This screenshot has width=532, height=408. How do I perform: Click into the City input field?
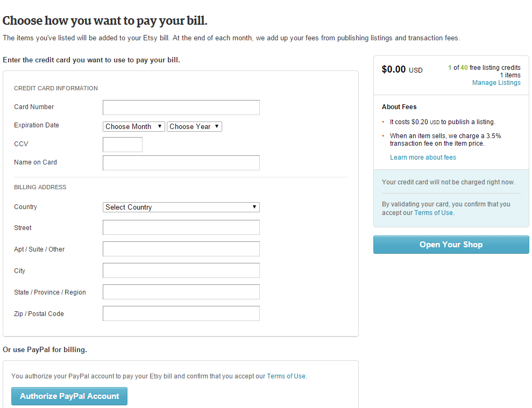[x=181, y=270]
